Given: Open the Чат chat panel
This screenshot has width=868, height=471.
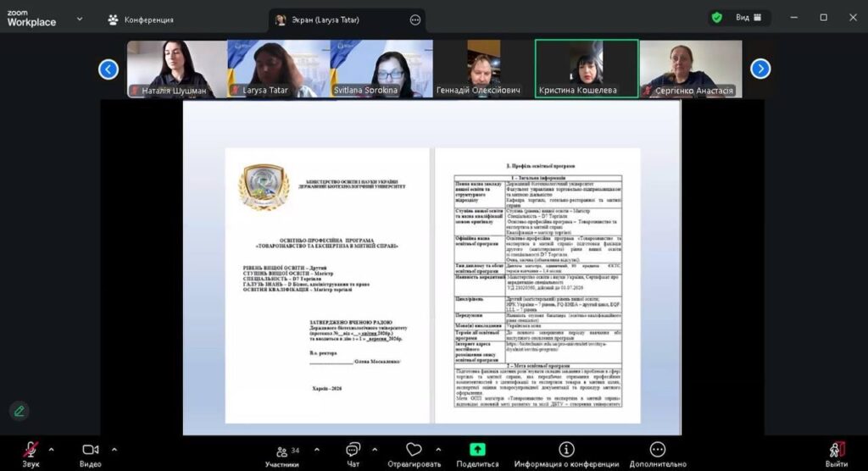Looking at the screenshot, I should pos(353,450).
